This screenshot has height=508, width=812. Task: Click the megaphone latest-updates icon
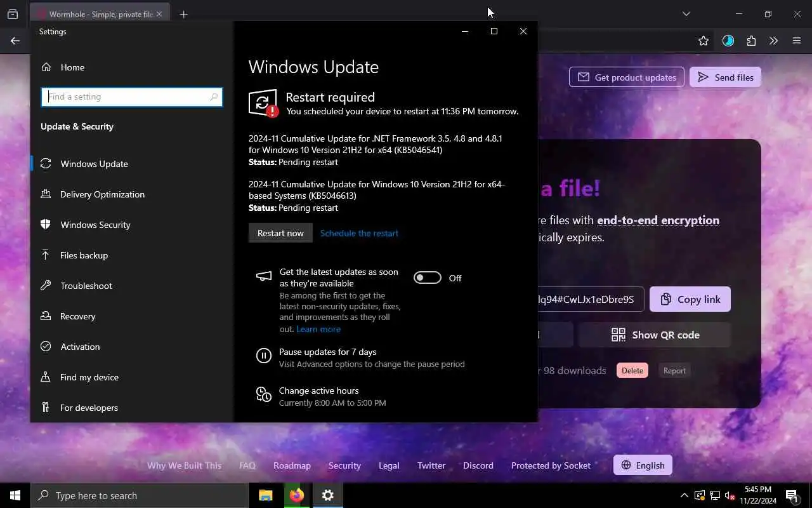click(263, 276)
